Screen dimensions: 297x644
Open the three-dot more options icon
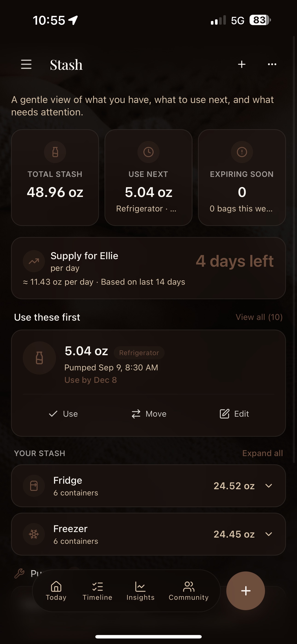[272, 64]
